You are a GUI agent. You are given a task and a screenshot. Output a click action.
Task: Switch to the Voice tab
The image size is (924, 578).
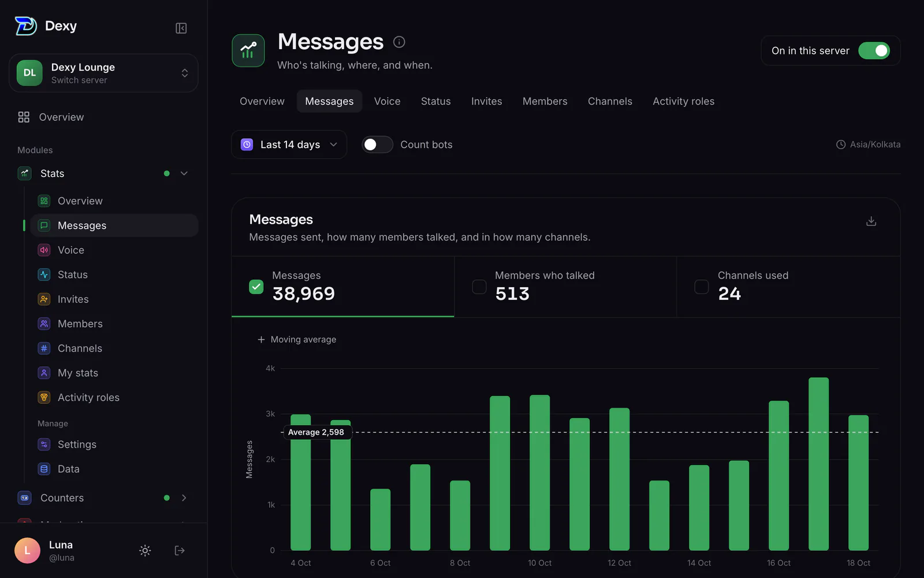(x=387, y=101)
